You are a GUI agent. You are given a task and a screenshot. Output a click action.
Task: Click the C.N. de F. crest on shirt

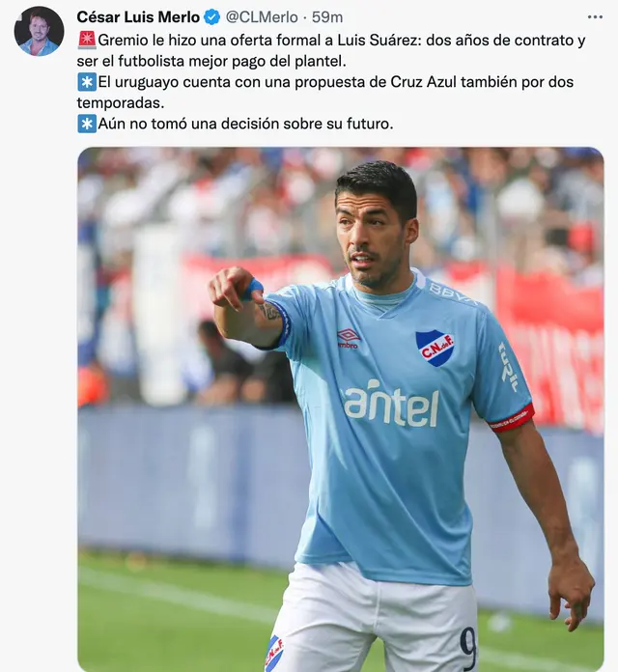[435, 348]
